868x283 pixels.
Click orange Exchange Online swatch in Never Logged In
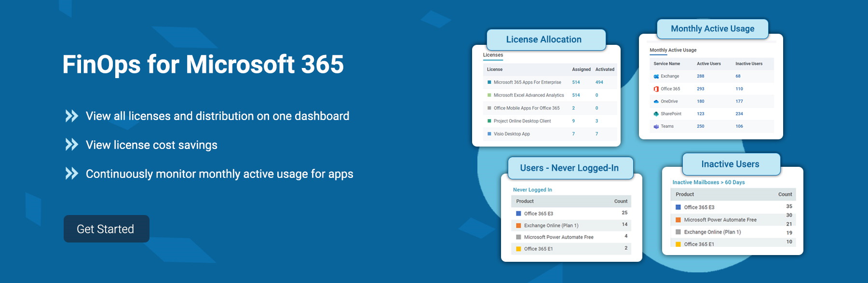(x=519, y=225)
